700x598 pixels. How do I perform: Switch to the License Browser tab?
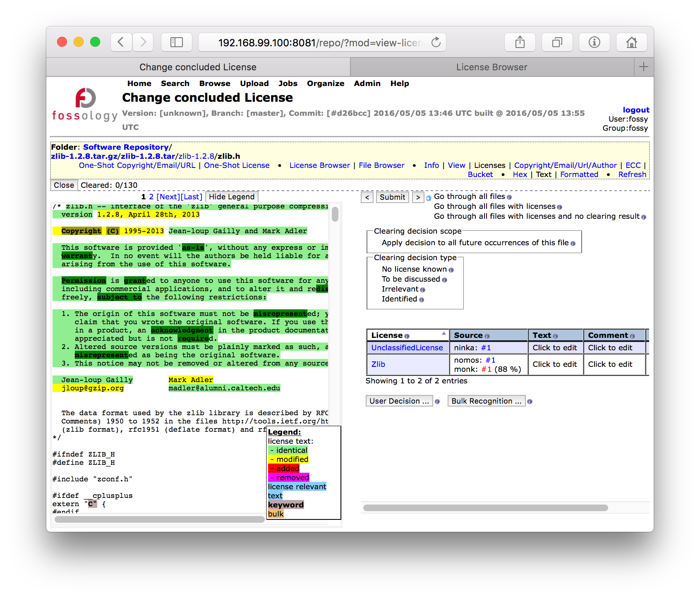point(492,67)
